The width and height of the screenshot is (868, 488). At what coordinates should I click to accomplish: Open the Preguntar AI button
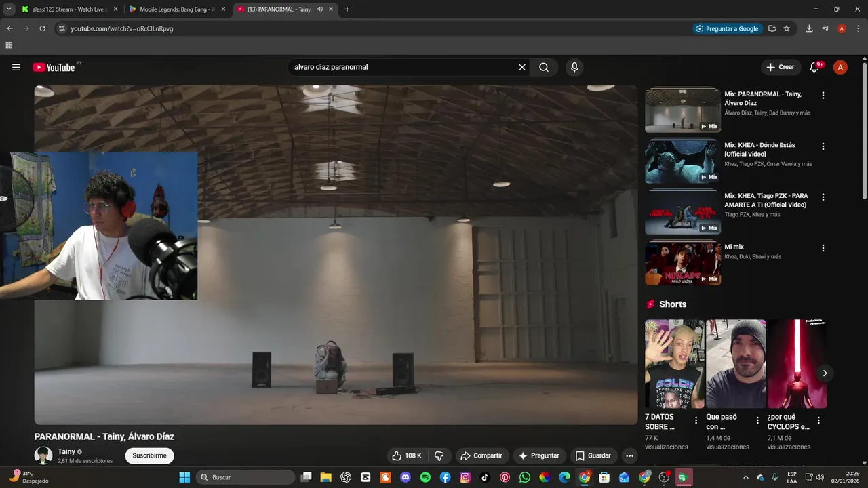(x=539, y=455)
